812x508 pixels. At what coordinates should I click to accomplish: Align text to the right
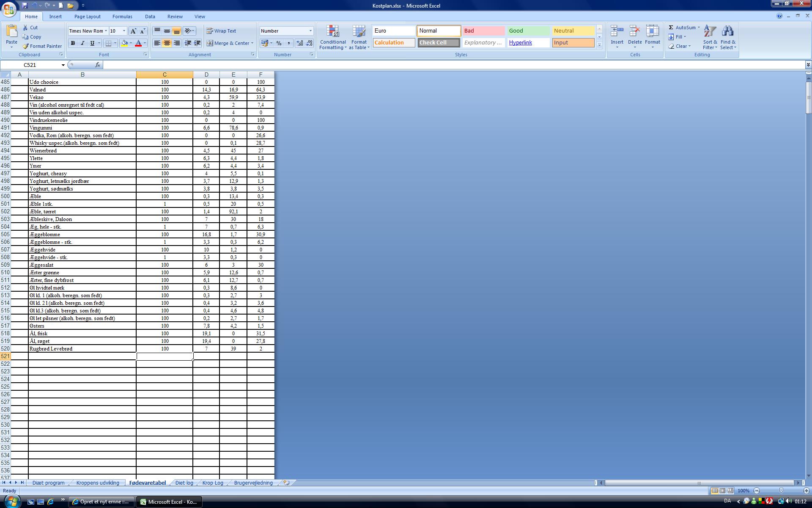click(x=177, y=43)
